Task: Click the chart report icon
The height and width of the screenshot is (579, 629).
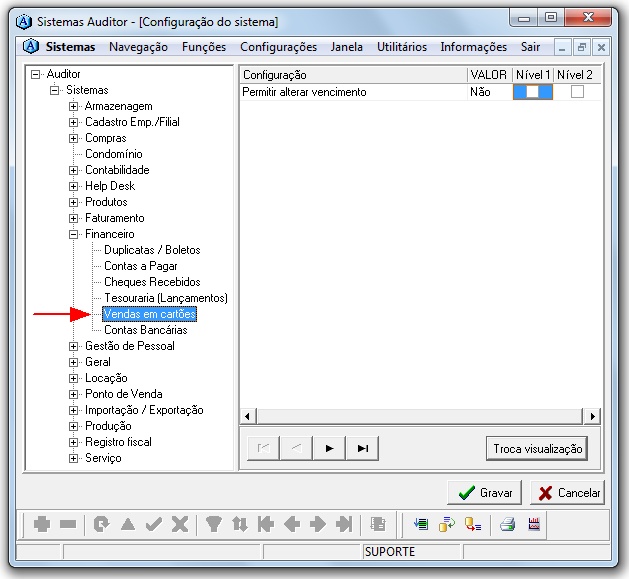Action: tap(534, 524)
